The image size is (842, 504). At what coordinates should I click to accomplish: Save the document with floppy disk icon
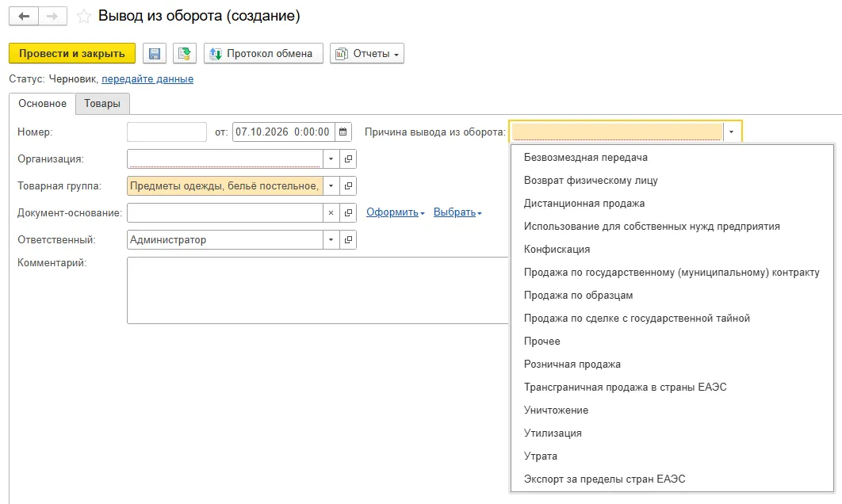[x=155, y=54]
